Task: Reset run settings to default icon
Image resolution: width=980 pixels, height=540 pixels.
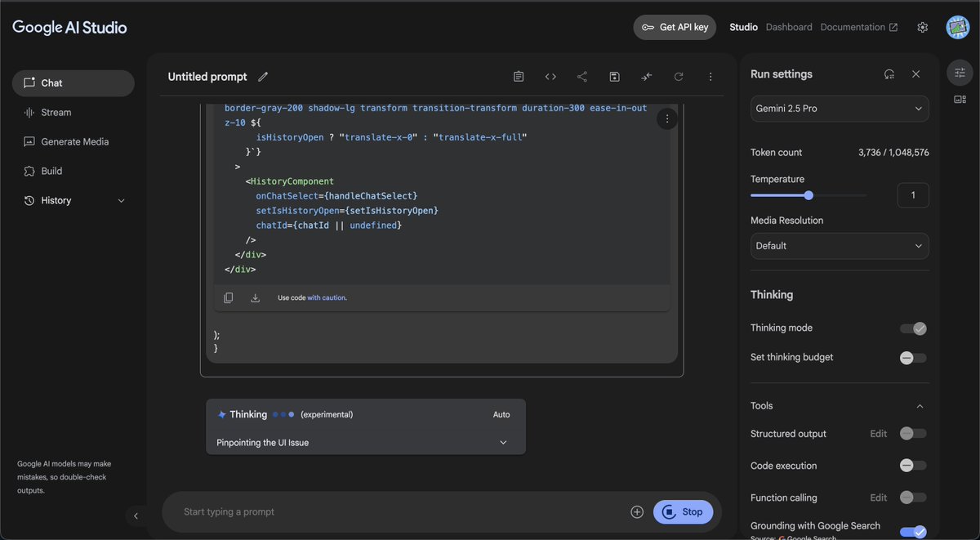Action: click(x=889, y=74)
